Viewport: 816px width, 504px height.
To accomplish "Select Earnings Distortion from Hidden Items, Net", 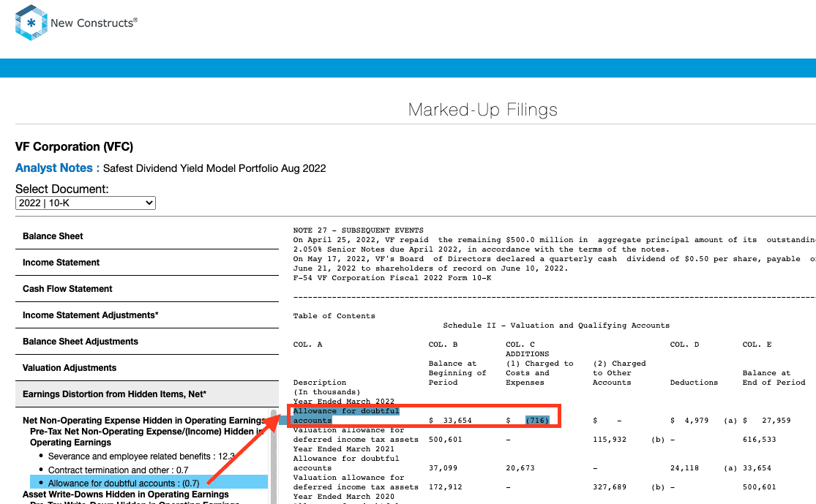I will coord(147,394).
